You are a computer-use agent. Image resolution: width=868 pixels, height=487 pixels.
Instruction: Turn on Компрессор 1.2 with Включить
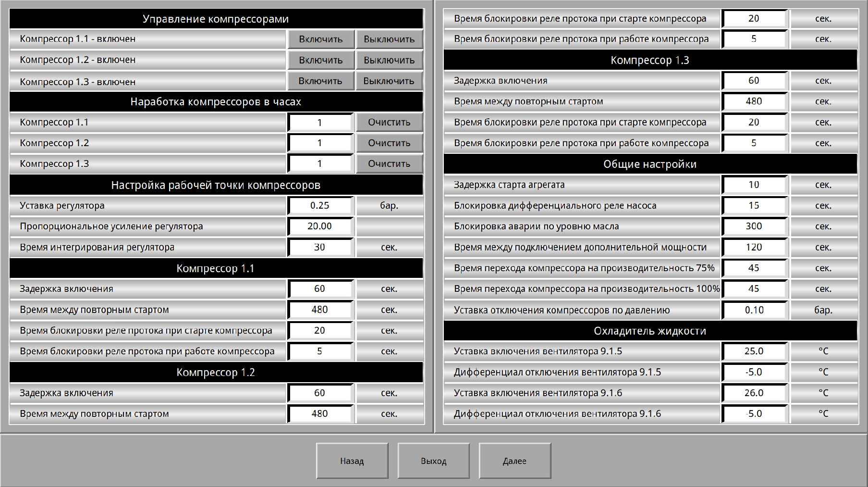click(320, 60)
